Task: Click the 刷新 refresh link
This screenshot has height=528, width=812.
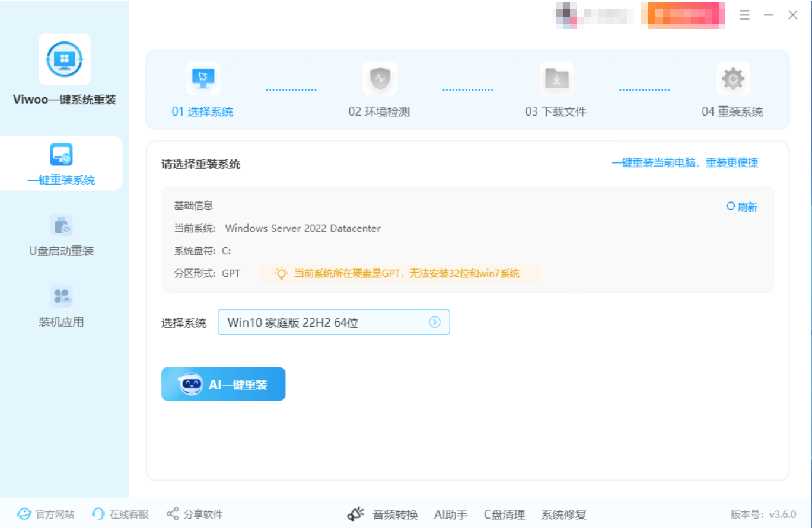Action: tap(747, 207)
